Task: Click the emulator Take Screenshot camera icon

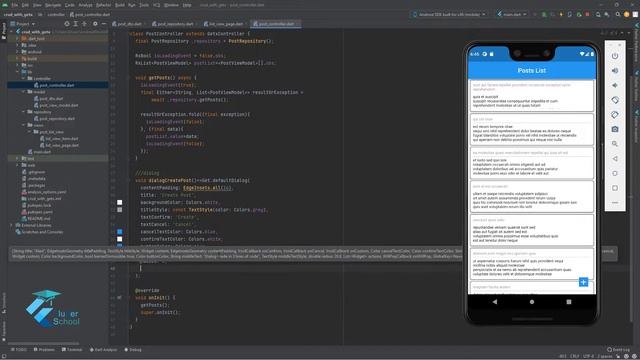Action: tap(615, 129)
